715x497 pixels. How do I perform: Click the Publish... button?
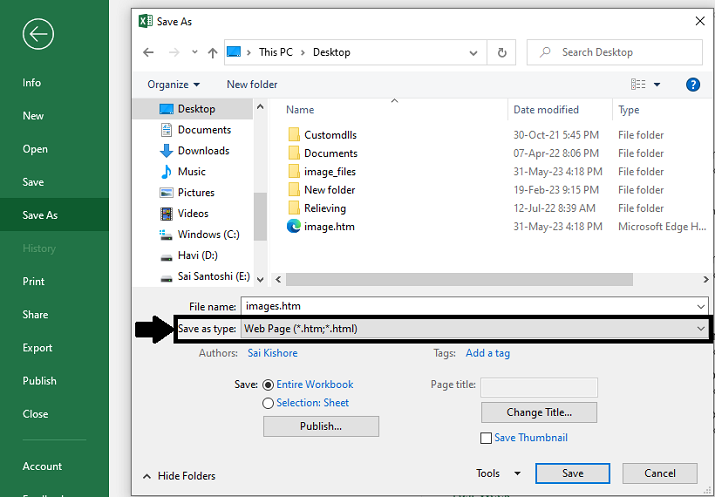pos(321,426)
